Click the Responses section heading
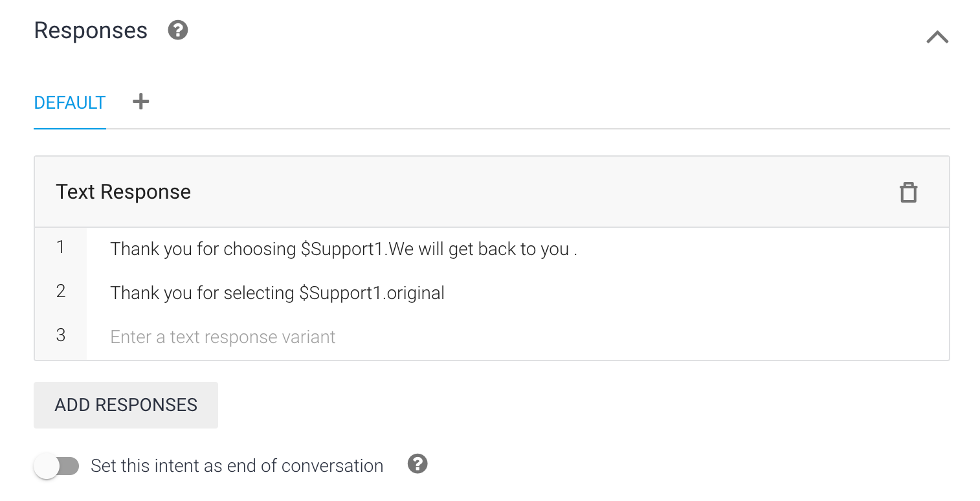The height and width of the screenshot is (501, 980). point(91,30)
